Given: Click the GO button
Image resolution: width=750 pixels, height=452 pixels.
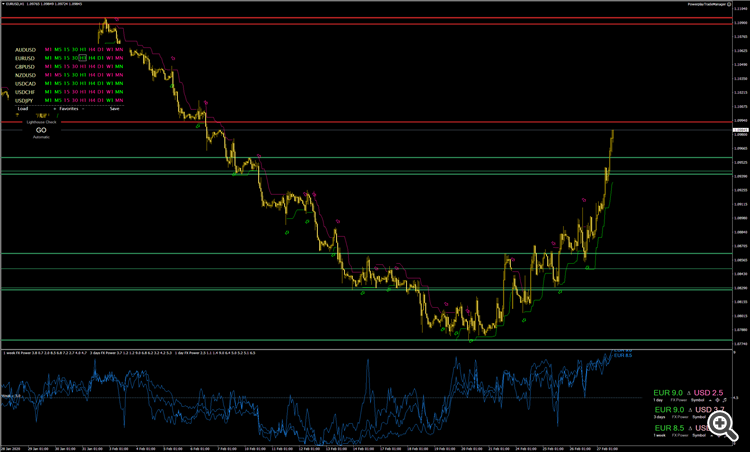Looking at the screenshot, I should point(41,130).
